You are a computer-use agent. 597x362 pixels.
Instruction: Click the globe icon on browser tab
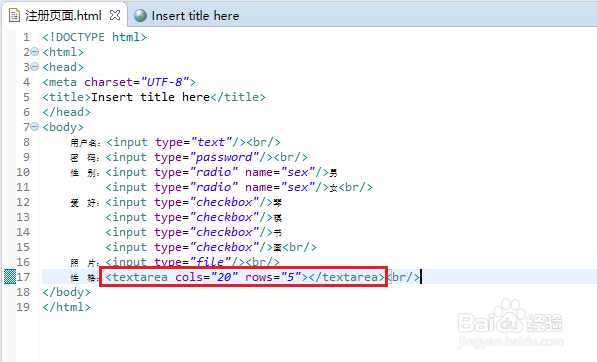coord(140,16)
